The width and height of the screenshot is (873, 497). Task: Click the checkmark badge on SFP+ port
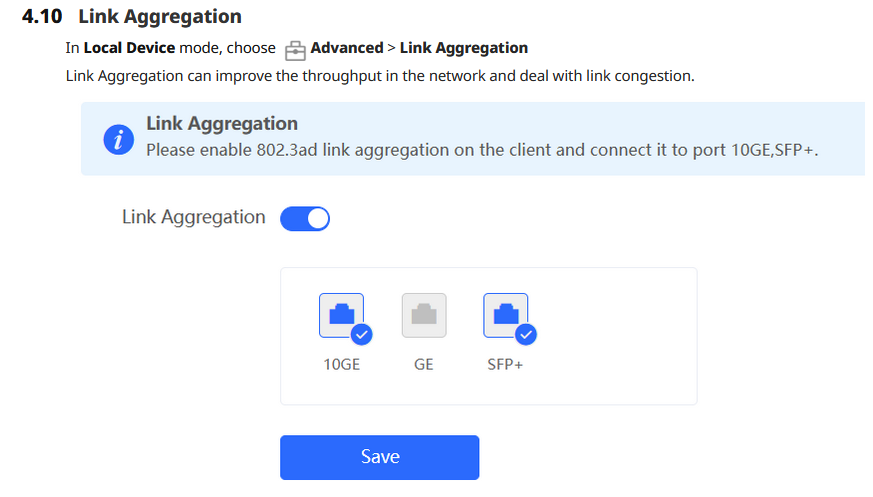click(x=526, y=334)
